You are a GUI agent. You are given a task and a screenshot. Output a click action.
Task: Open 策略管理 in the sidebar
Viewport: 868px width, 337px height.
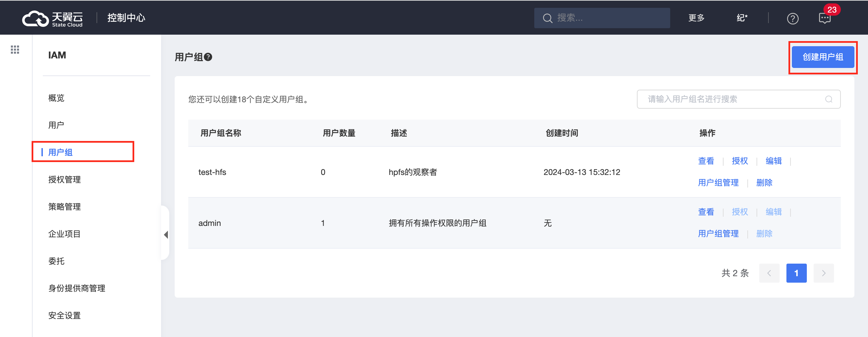click(65, 207)
